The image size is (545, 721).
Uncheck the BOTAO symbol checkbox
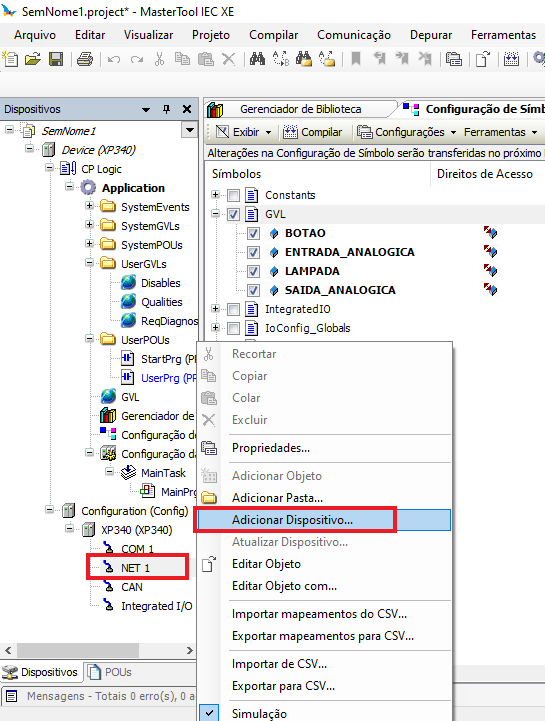[x=253, y=233]
